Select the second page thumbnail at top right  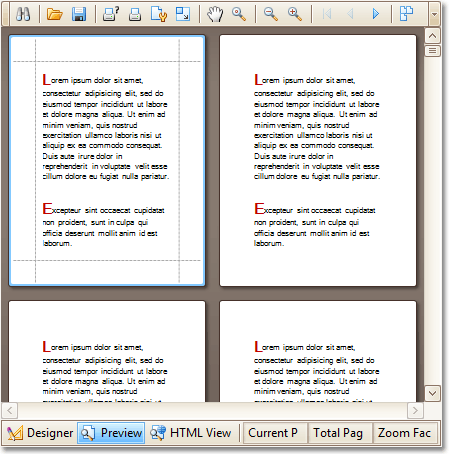[318, 160]
